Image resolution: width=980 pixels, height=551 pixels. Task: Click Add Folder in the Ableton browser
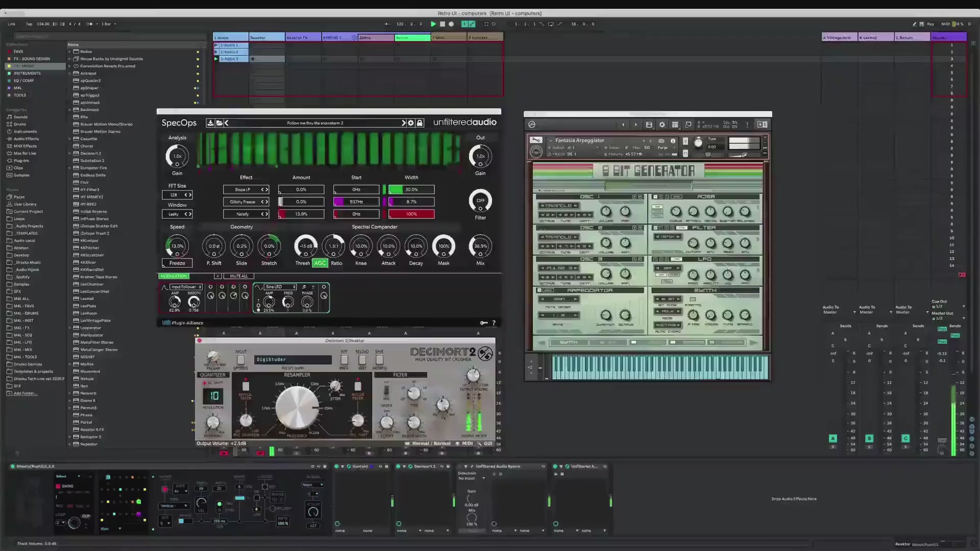tap(23, 393)
